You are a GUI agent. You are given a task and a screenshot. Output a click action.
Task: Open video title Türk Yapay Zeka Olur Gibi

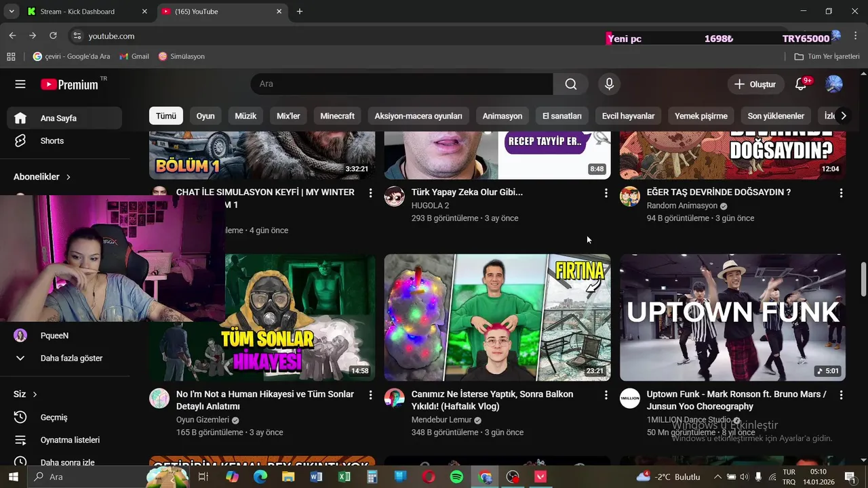tap(467, 192)
